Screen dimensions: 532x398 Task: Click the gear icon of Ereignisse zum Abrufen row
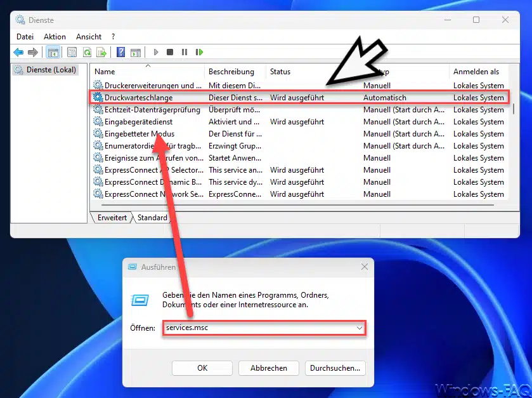point(98,157)
